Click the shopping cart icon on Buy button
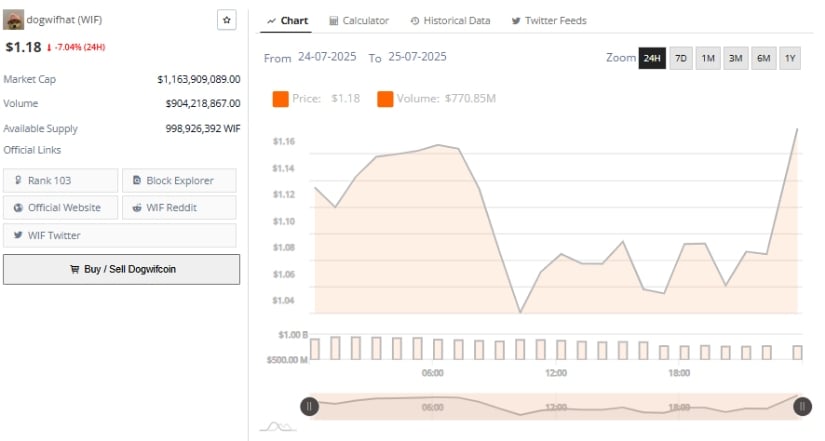The height and width of the screenshot is (441, 825). point(75,269)
